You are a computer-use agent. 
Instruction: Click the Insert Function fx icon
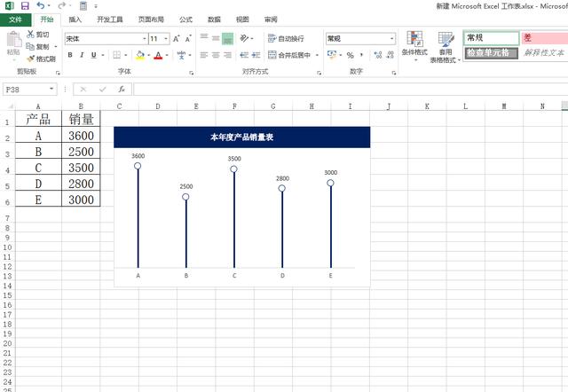[122, 89]
